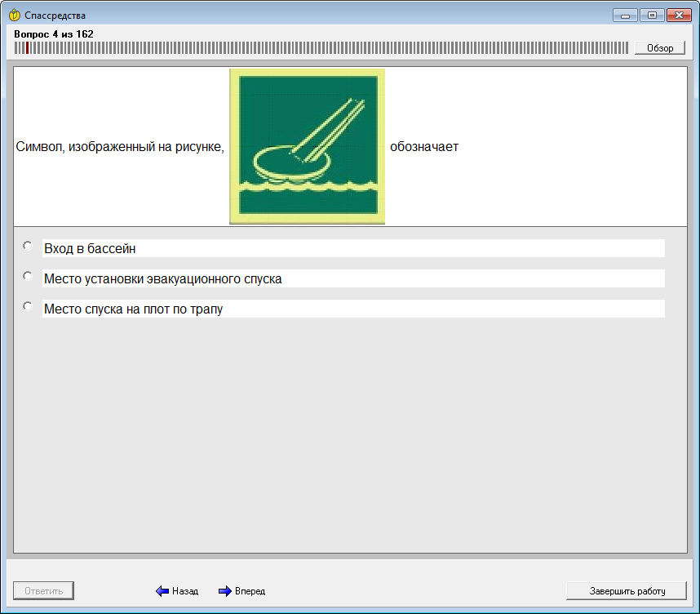Viewport: 700px width, 614px height.
Task: Click the blue left arrow Назад icon
Action: (162, 591)
